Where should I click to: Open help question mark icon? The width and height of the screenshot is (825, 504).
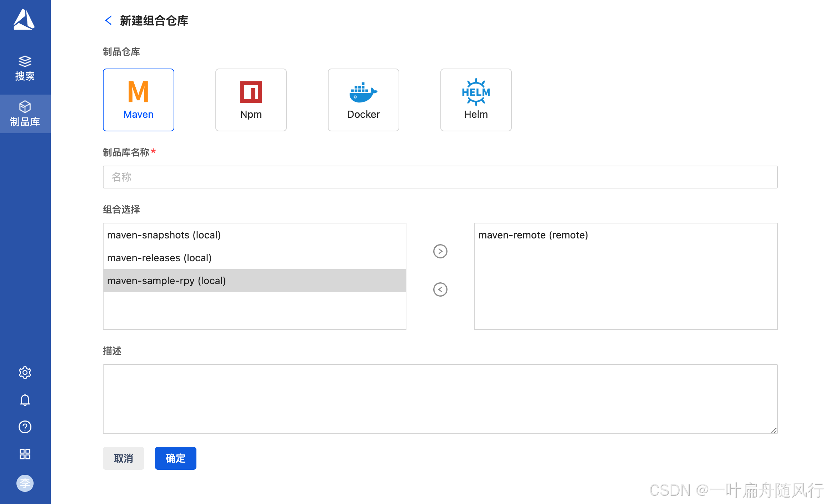(25, 427)
